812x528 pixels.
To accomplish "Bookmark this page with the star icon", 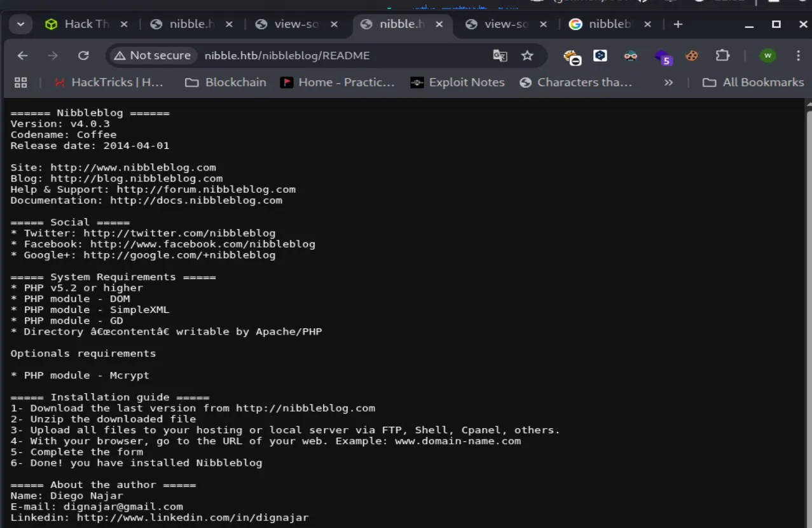I will click(x=527, y=56).
